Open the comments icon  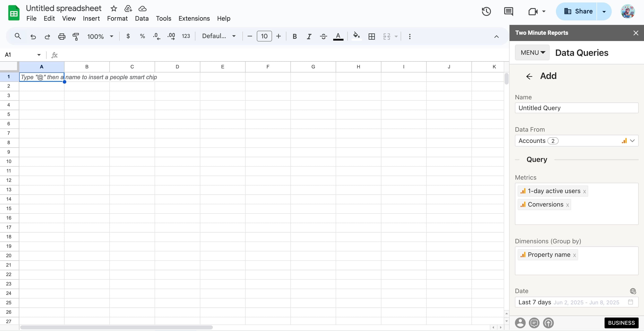click(508, 11)
